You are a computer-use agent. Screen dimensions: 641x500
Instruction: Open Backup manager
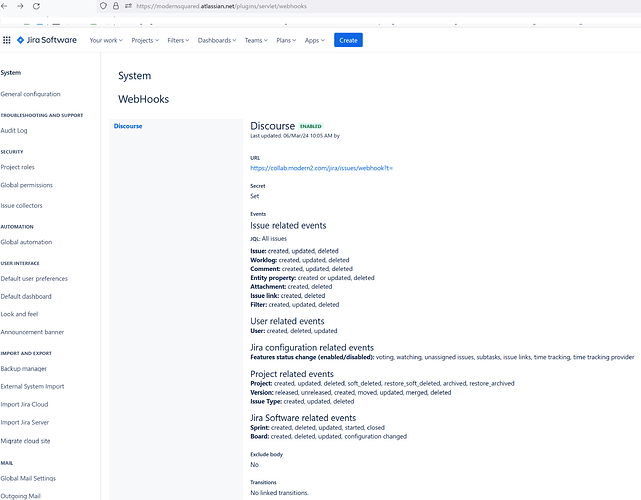tap(24, 369)
